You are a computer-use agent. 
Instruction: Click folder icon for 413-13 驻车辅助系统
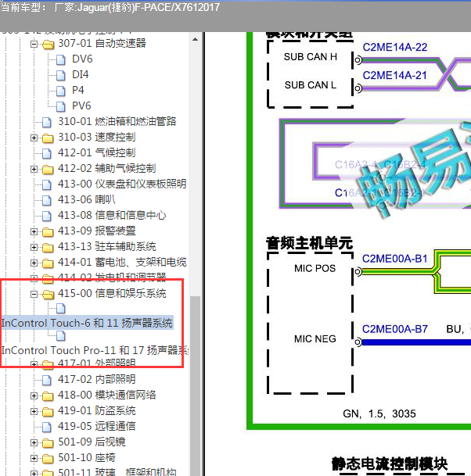tap(48, 248)
